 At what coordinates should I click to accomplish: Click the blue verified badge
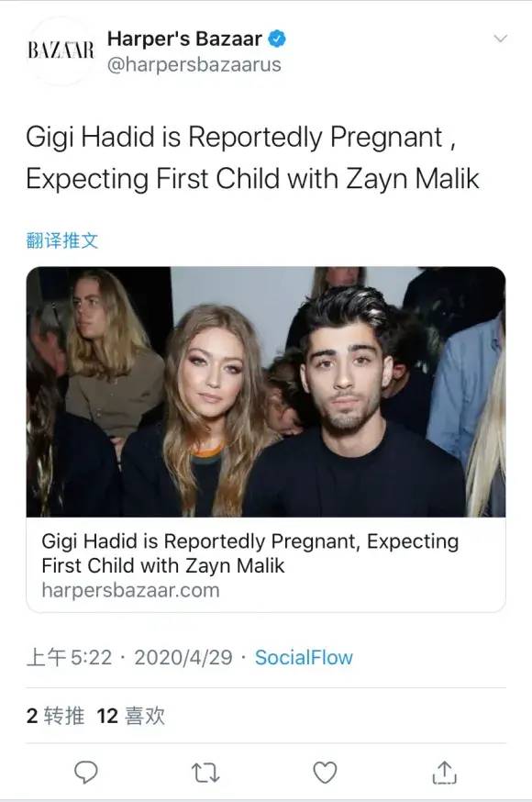[277, 39]
